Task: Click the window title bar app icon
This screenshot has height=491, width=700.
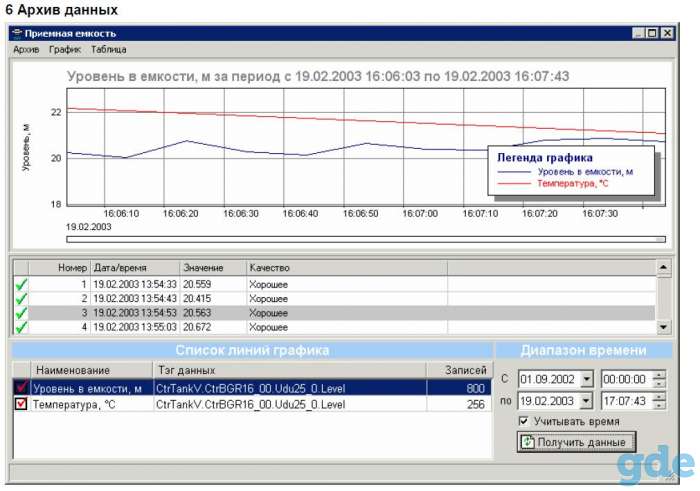Action: [17, 34]
